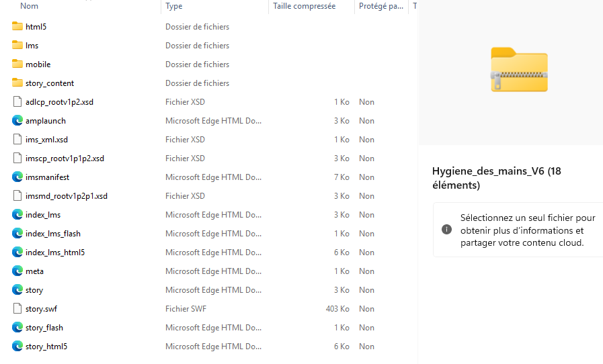
Task: Click the zipped folder preview thumbnail
Action: point(519,69)
